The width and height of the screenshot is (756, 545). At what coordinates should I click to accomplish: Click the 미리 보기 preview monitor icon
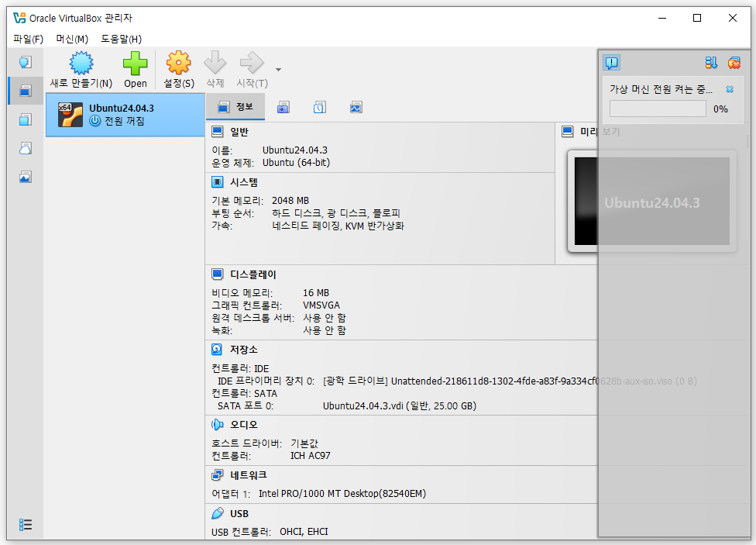pos(568,132)
